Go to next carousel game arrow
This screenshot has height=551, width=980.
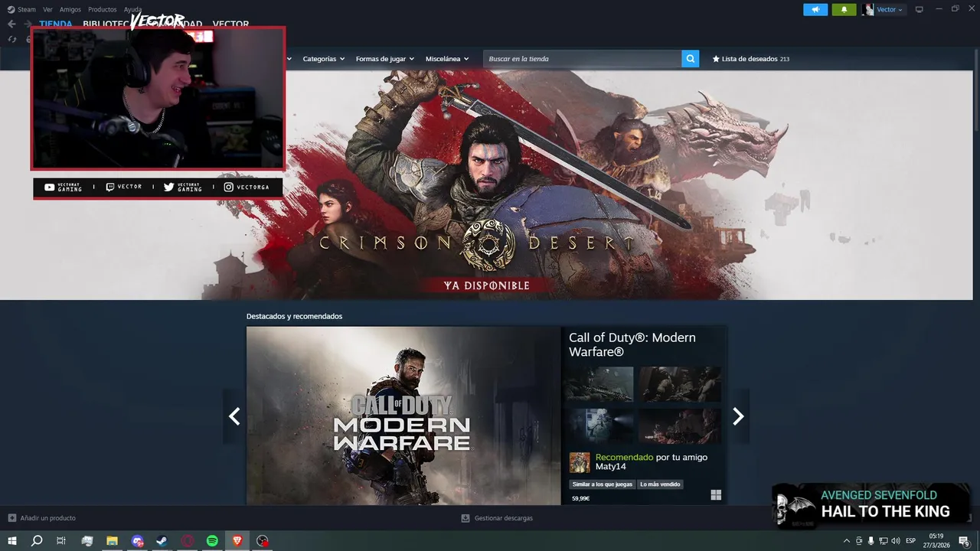coord(738,416)
